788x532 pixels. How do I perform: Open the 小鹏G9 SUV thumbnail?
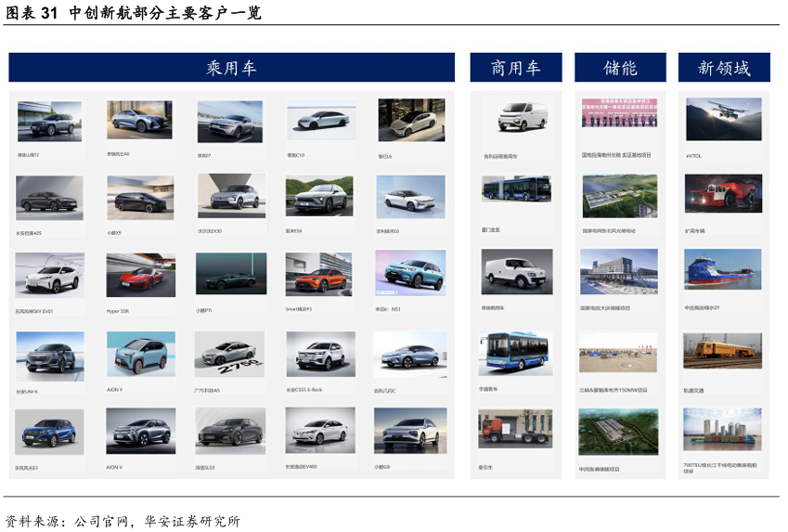[x=410, y=431]
